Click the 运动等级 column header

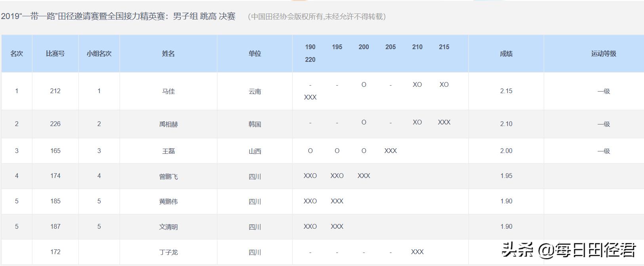pyautogui.click(x=604, y=54)
